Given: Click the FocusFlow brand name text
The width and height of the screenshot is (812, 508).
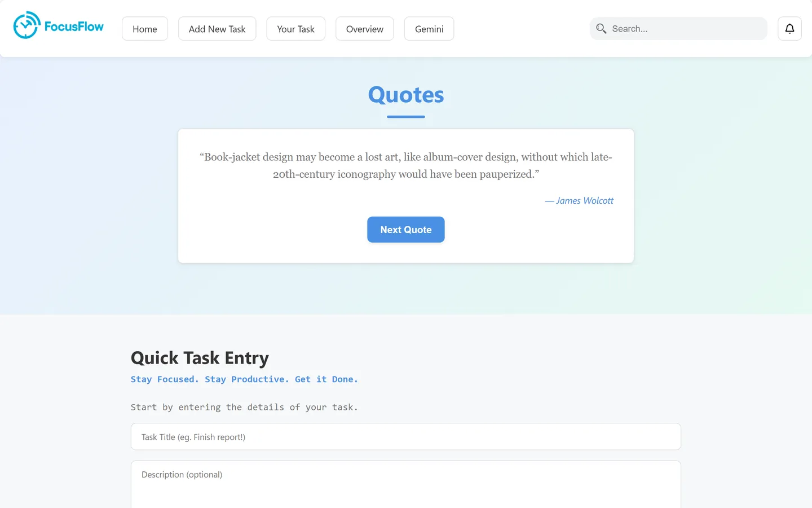Looking at the screenshot, I should pyautogui.click(x=74, y=27).
